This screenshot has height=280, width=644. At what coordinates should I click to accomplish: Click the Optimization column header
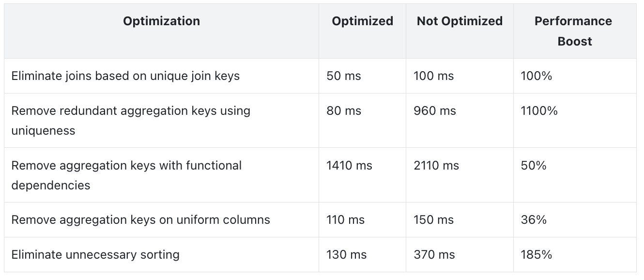[161, 21]
